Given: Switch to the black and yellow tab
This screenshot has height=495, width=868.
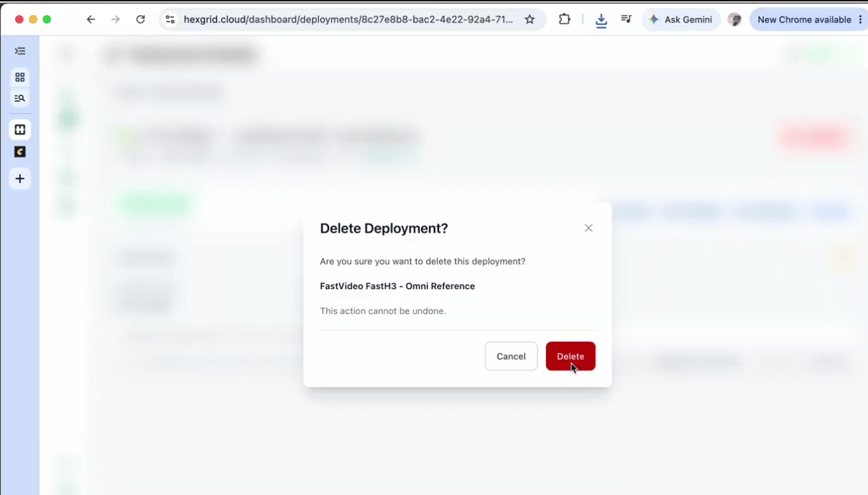Looking at the screenshot, I should coord(20,152).
